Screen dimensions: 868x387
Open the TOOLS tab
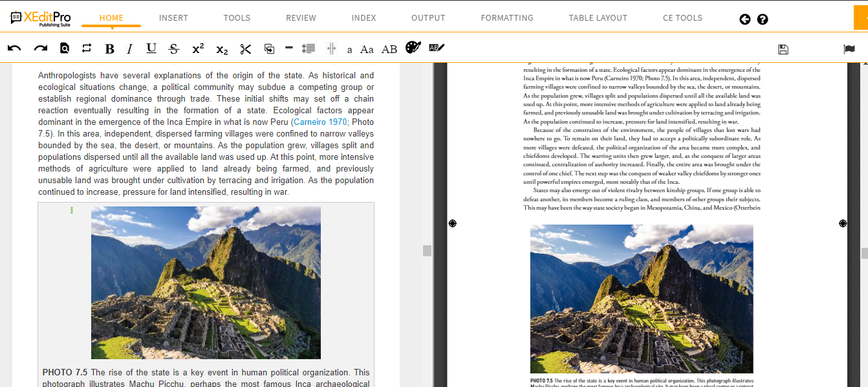click(237, 18)
